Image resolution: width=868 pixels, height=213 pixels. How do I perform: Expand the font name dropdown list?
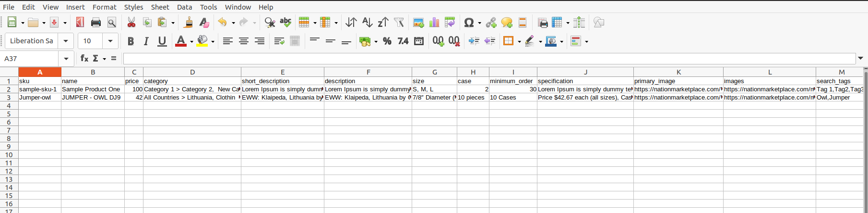pyautogui.click(x=66, y=41)
